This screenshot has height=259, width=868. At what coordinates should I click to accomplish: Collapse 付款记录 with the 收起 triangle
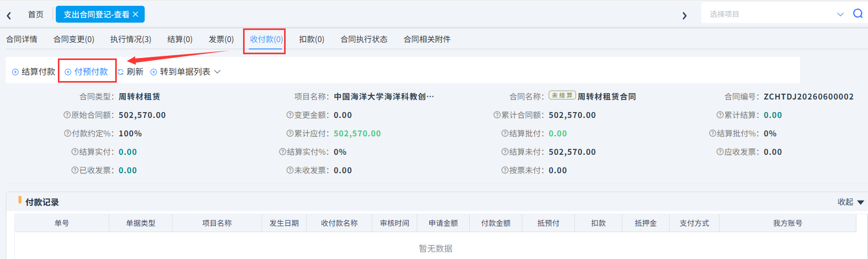pyautogui.click(x=861, y=202)
